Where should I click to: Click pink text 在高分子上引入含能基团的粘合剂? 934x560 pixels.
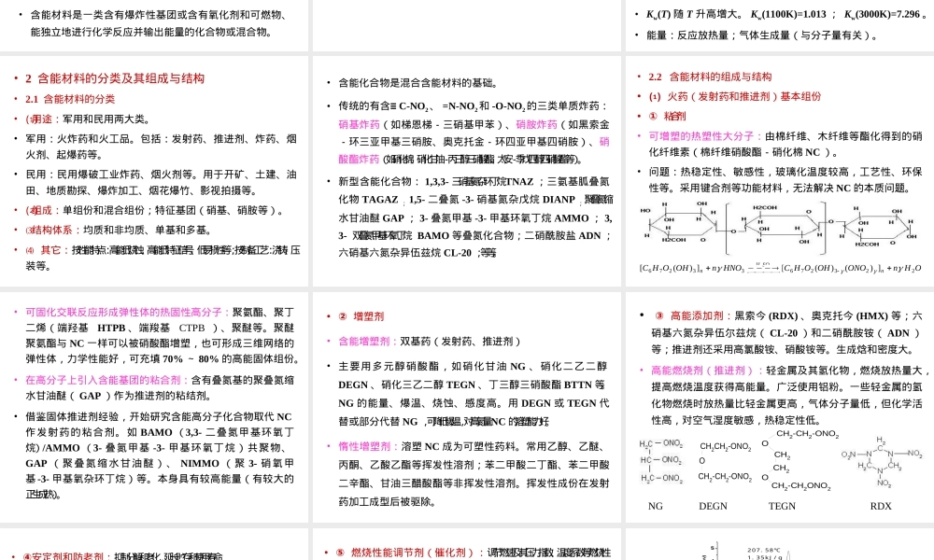(103, 380)
